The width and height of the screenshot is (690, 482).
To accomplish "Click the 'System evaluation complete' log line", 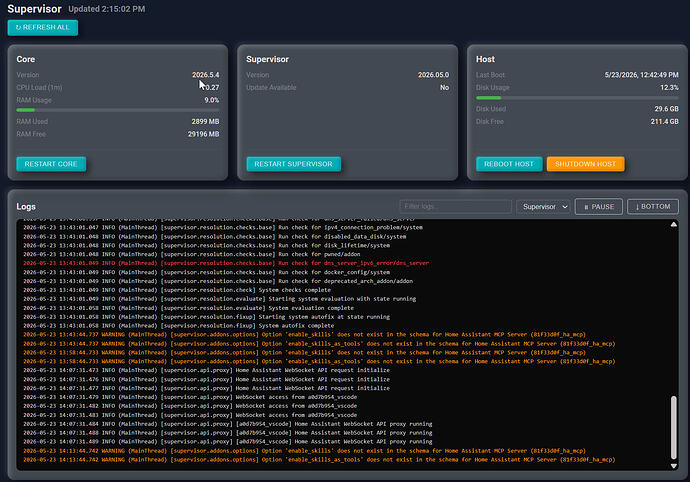I will 188,308.
